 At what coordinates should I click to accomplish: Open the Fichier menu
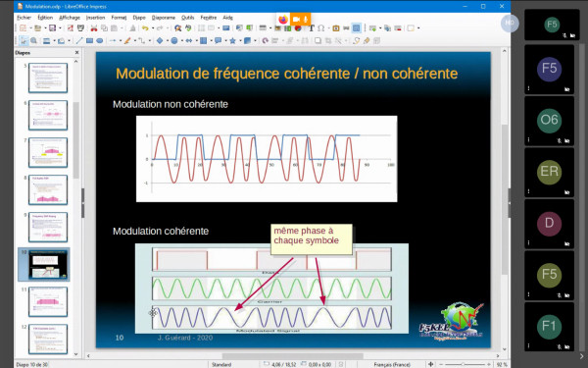coord(24,18)
